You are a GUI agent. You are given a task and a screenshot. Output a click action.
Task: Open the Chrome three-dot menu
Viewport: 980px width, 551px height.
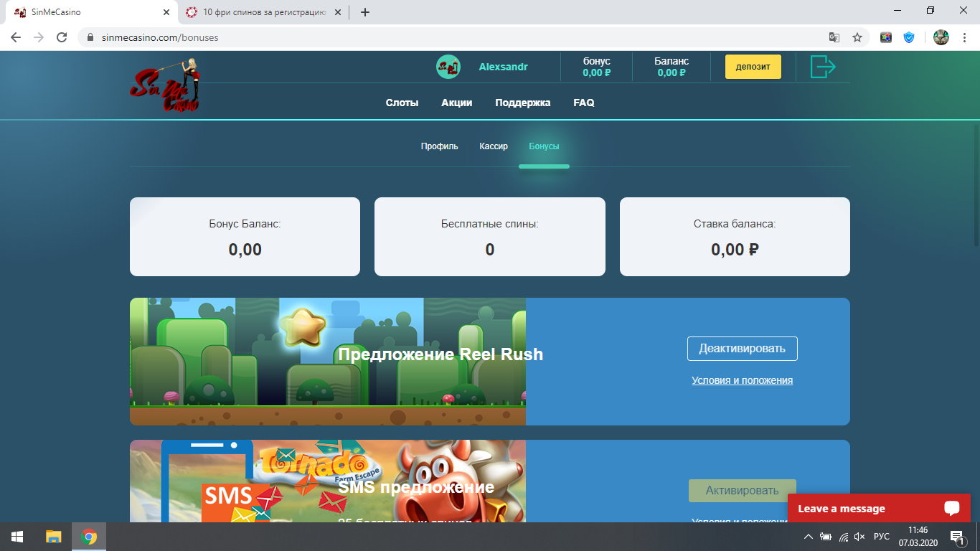tap(963, 37)
